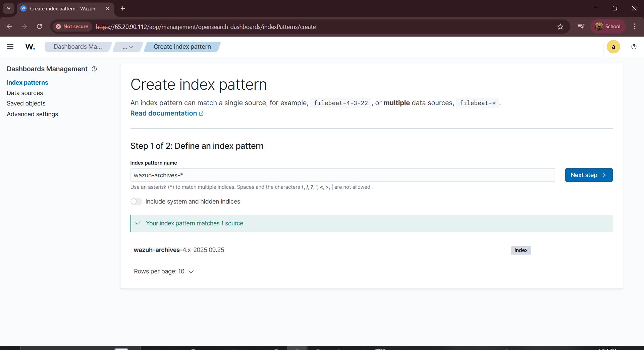Open Saved objects in sidebar
The height and width of the screenshot is (350, 644).
[x=26, y=103]
